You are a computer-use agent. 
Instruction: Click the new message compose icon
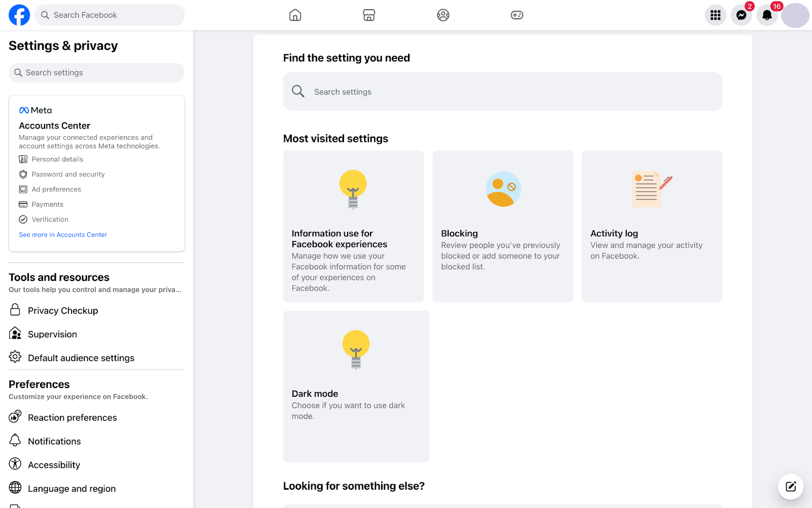791,487
